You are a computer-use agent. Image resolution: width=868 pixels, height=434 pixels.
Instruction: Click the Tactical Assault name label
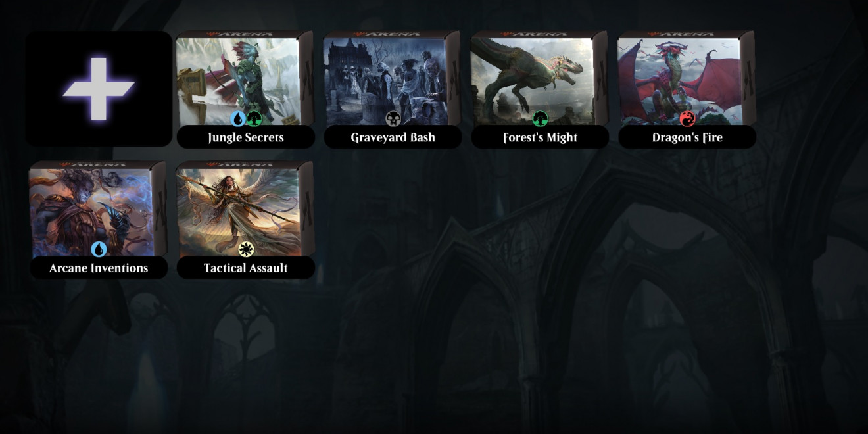(246, 268)
